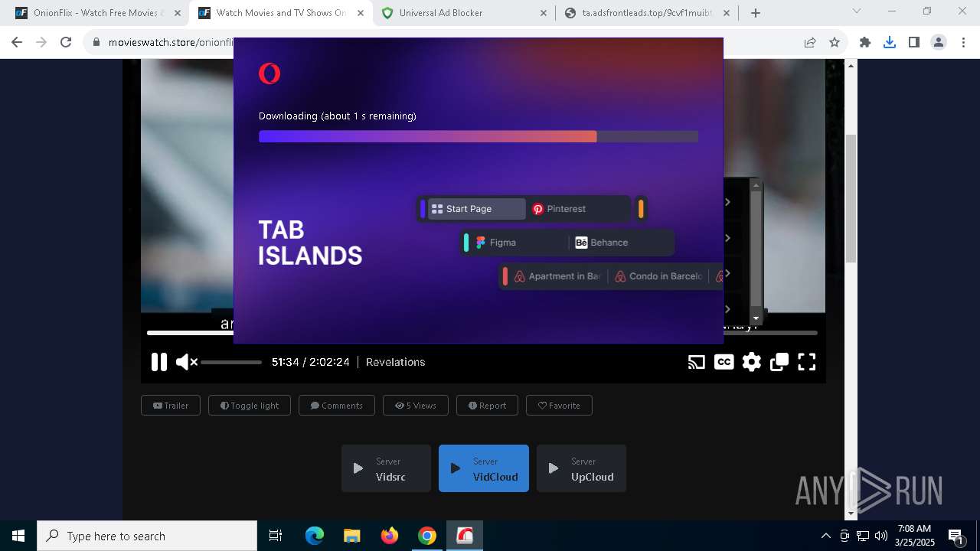Seek on the video progress bar
Screen dimensions: 980x551
482,333
